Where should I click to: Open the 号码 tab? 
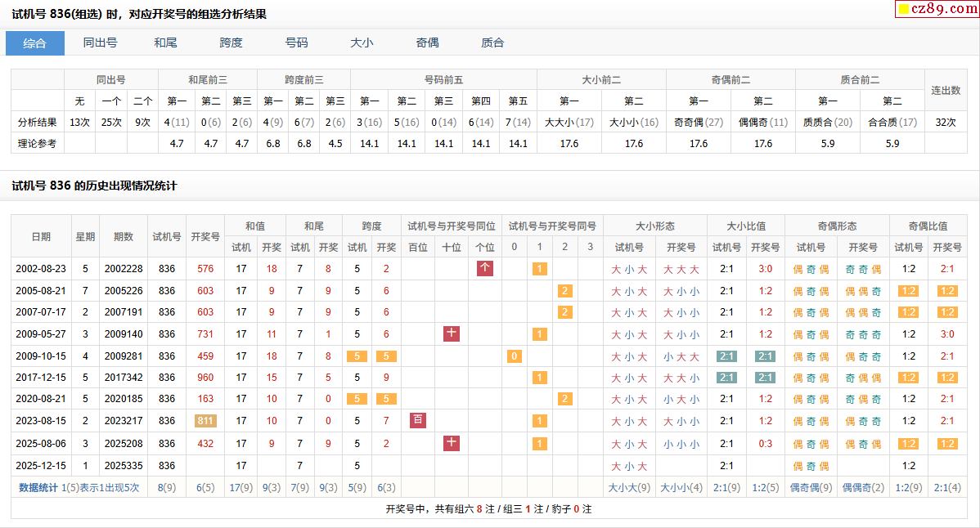point(296,43)
